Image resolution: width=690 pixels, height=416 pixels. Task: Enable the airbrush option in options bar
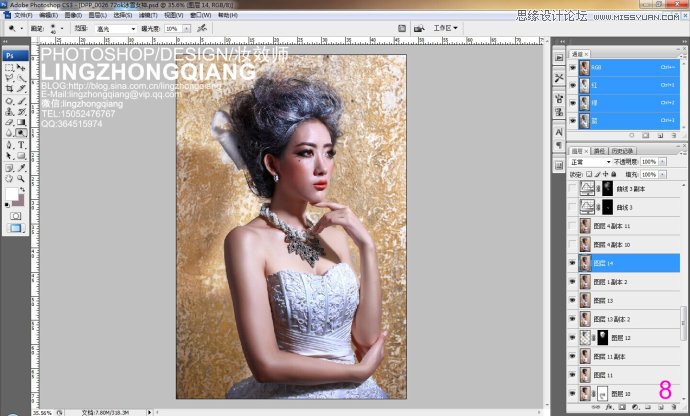coord(202,28)
